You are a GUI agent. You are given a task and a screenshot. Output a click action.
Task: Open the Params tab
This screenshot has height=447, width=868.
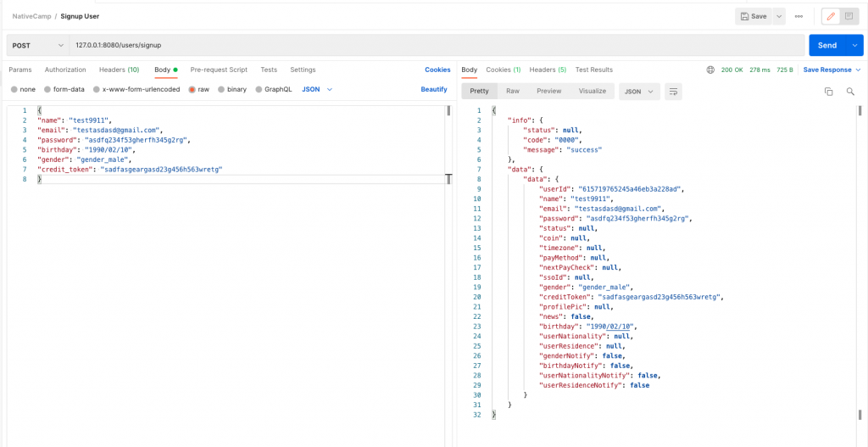(20, 70)
